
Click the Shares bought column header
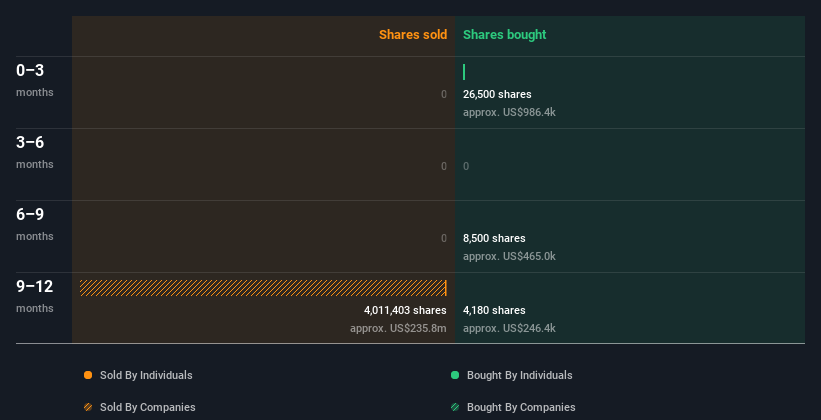pos(504,35)
